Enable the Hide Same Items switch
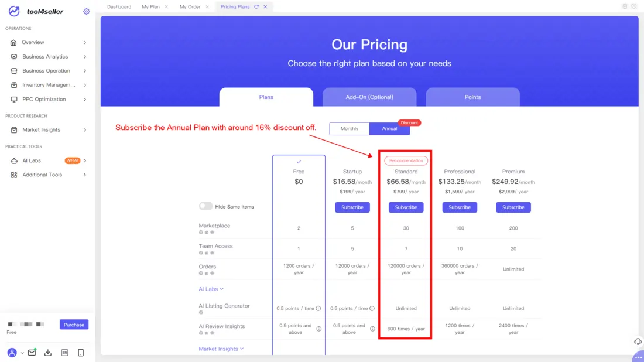The image size is (644, 362). click(x=206, y=207)
